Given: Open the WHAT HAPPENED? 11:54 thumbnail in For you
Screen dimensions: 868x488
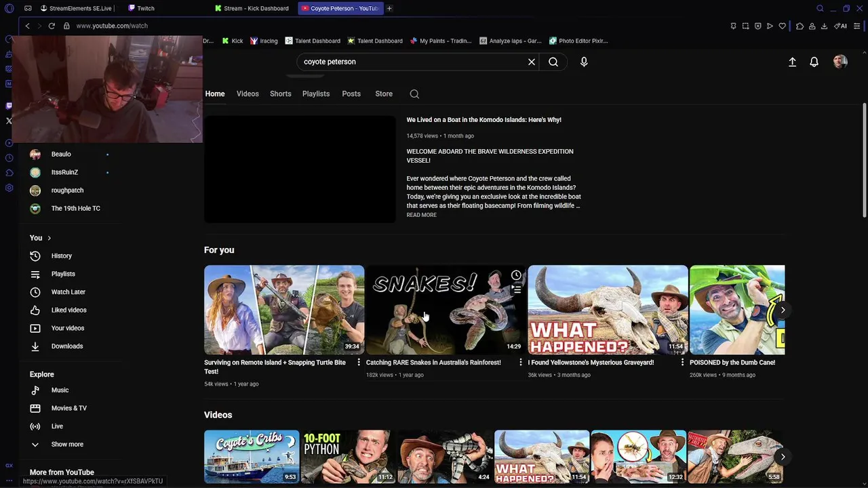Looking at the screenshot, I should [x=608, y=310].
